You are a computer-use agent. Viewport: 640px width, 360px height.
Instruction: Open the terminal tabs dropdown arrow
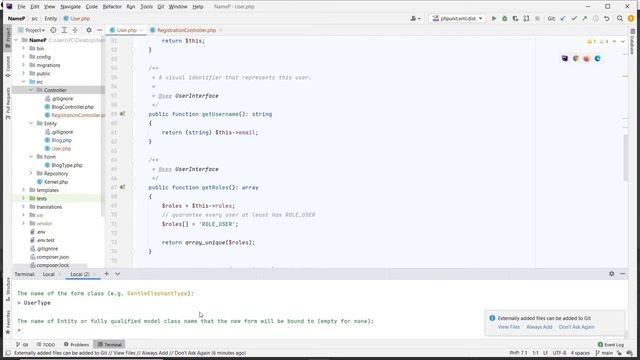click(118, 274)
